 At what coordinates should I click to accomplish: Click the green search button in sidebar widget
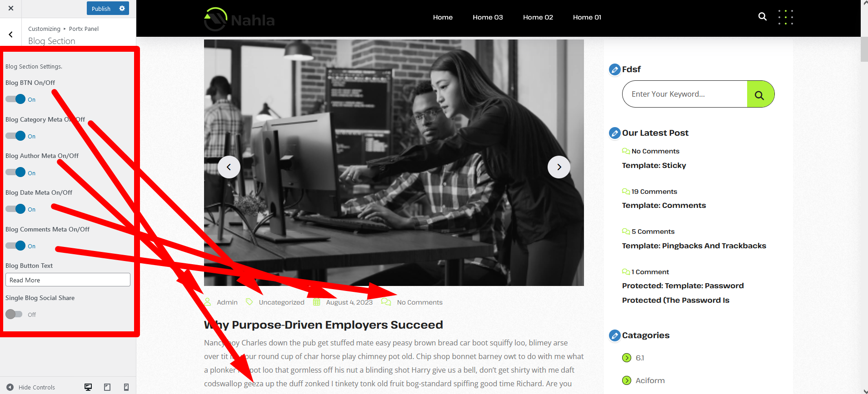pos(760,94)
